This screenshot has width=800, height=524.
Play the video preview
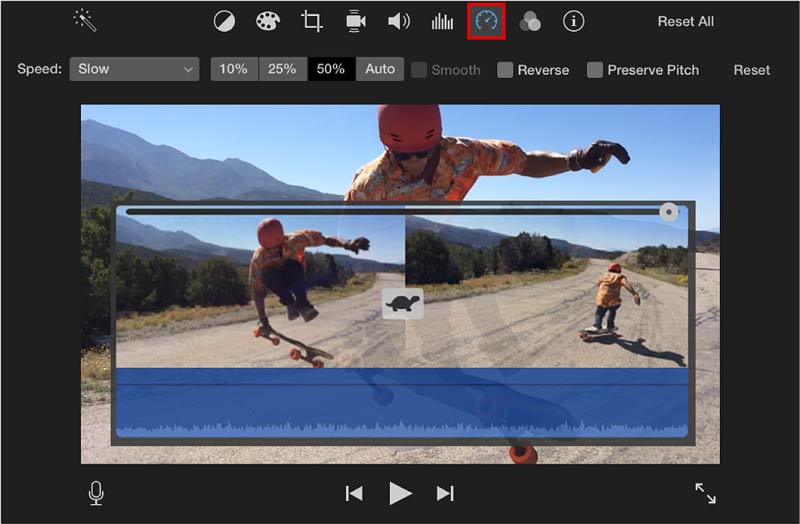click(x=400, y=493)
